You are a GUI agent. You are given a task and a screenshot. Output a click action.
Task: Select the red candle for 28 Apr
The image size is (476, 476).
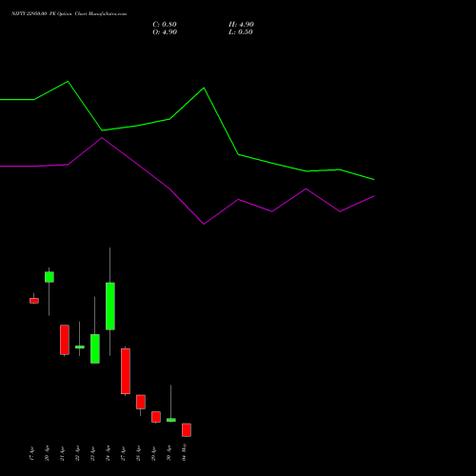coord(141,402)
